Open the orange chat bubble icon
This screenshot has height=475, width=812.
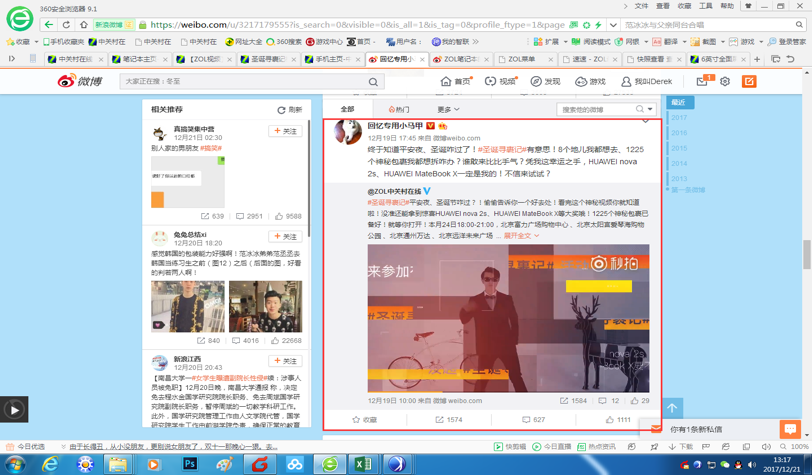(790, 429)
